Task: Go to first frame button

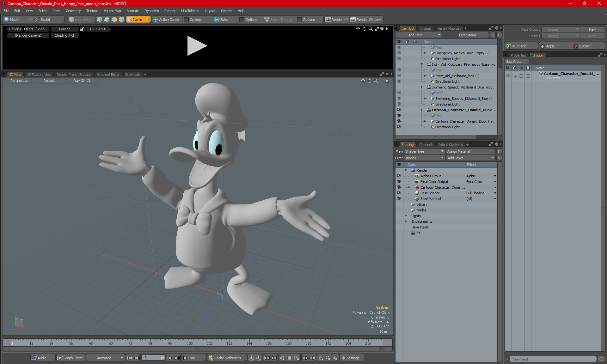Action: (x=130, y=358)
